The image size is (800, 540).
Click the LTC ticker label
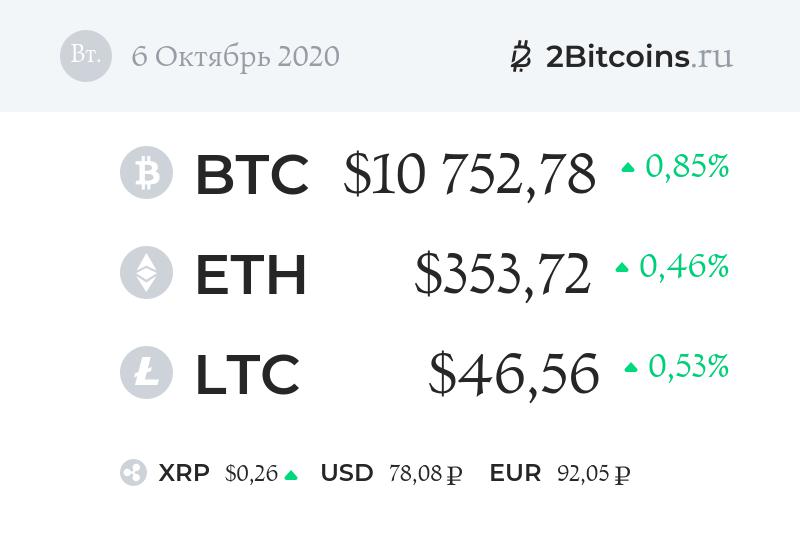pos(247,373)
